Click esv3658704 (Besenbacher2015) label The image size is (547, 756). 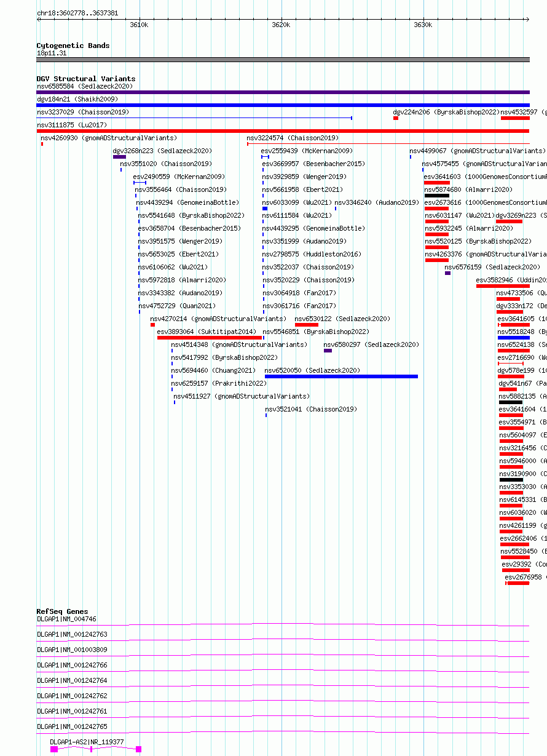189,228
